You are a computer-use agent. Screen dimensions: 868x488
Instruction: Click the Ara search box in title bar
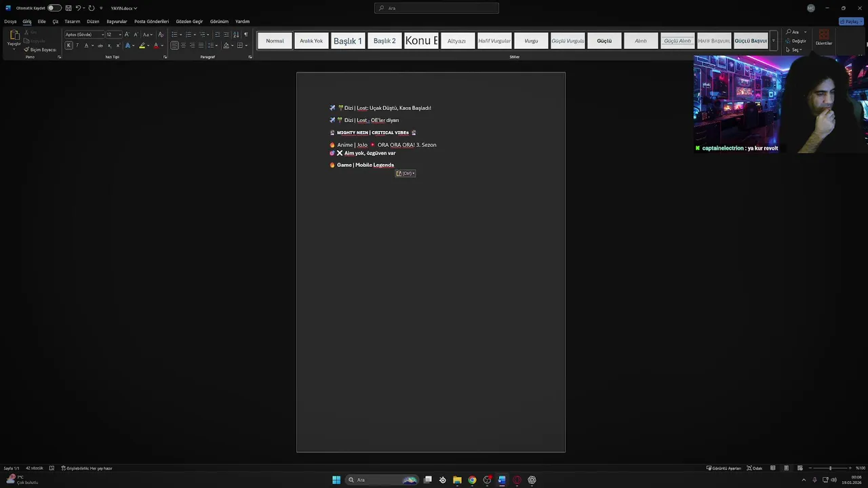pyautogui.click(x=437, y=8)
